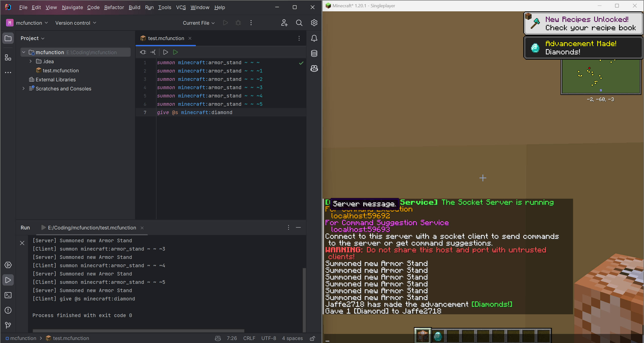Click line 7 give command in editor
This screenshot has height=343, width=644.
[194, 112]
